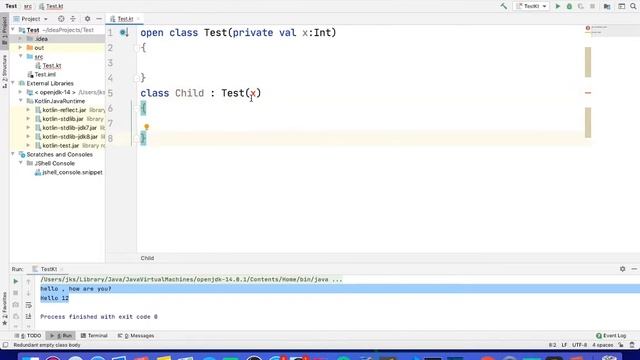
Task: Click the LF line separator in status bar
Action: tap(564, 345)
